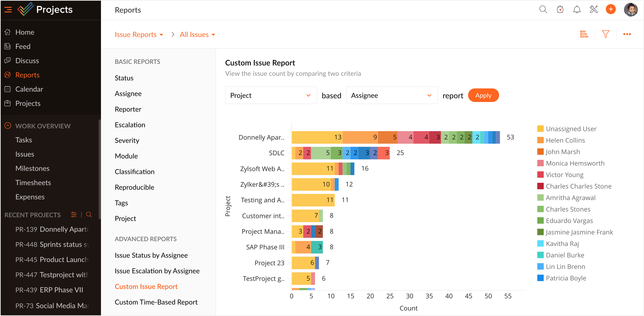Click the search magnifier icon in header
Image resolution: width=644 pixels, height=316 pixels.
[x=543, y=10]
